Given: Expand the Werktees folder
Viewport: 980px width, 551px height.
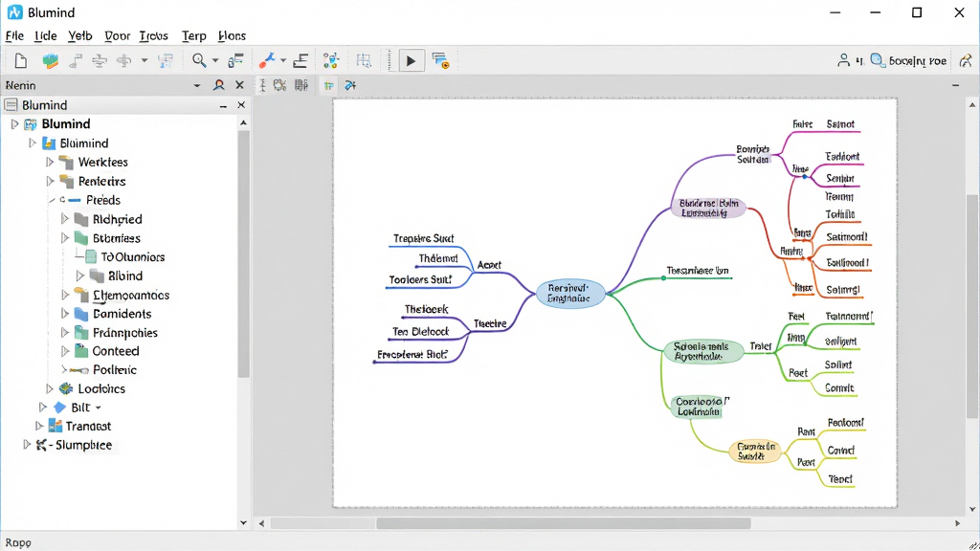Looking at the screenshot, I should point(50,162).
